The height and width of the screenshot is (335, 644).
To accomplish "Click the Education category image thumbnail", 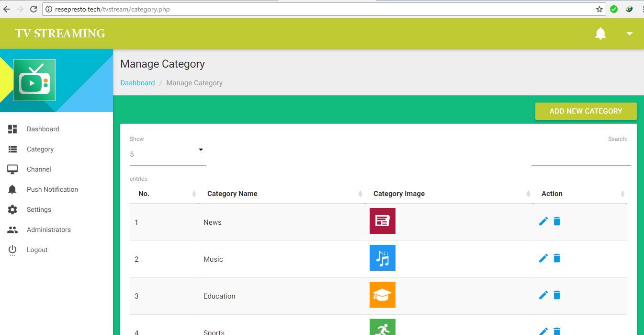I will (383, 295).
